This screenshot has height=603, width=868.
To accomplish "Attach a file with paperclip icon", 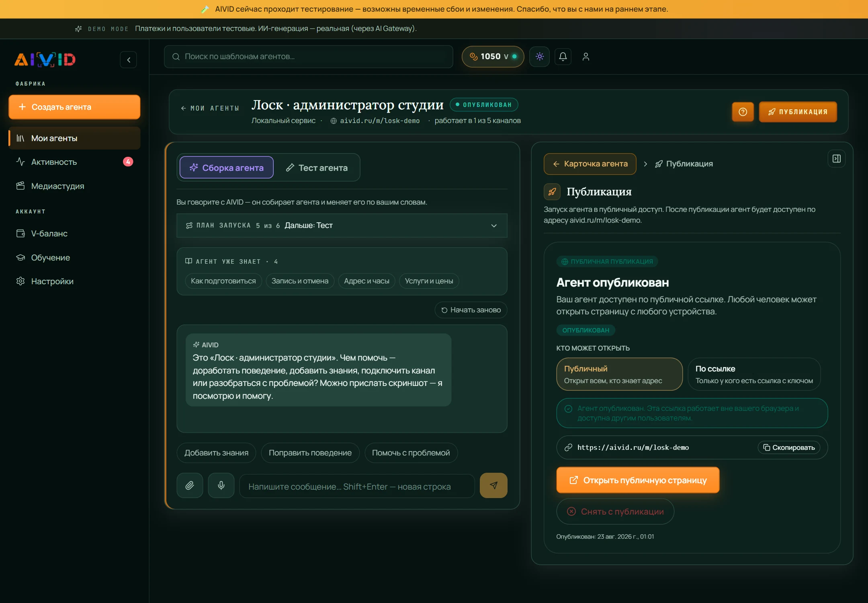I will (190, 486).
